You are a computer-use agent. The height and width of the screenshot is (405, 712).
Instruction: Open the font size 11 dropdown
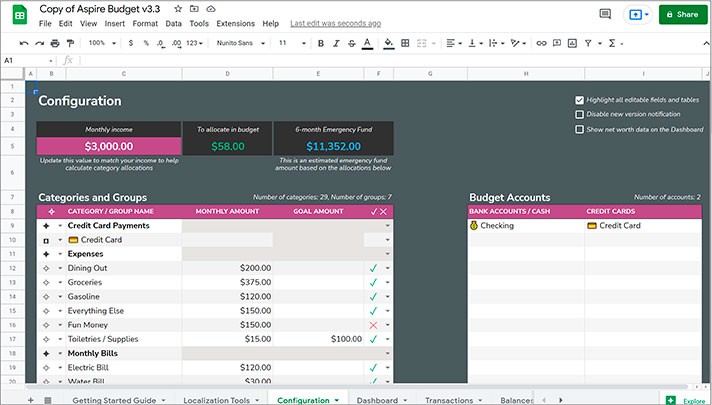[x=292, y=43]
